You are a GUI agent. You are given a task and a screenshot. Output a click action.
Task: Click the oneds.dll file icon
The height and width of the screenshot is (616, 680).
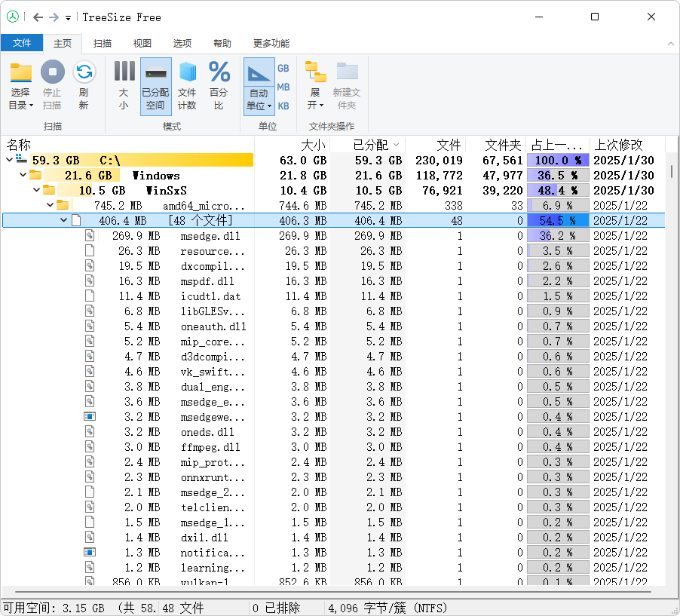click(x=90, y=431)
